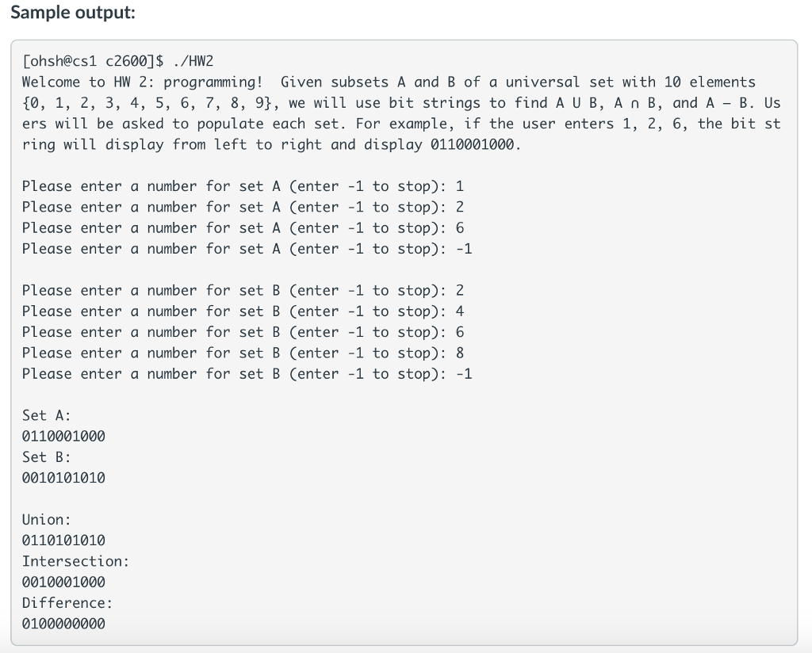Viewport: 812px width, 653px height.
Task: Click the set B prompt with input 8
Action: 243,353
